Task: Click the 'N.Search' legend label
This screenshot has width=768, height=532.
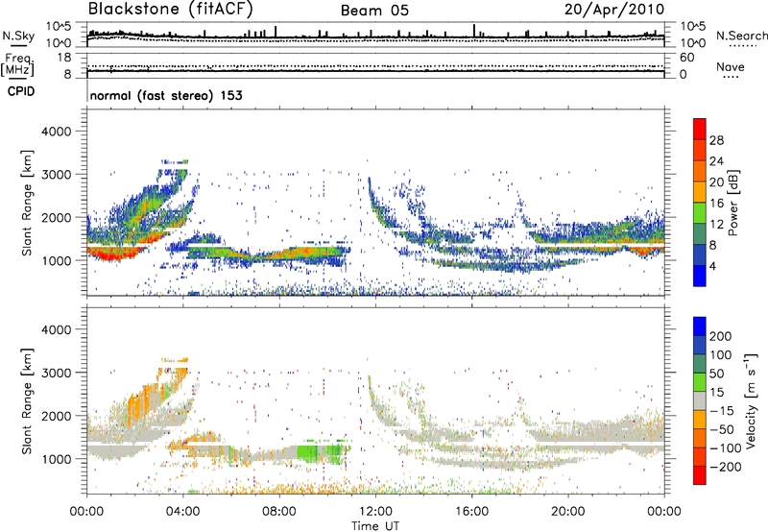Action: click(x=741, y=36)
